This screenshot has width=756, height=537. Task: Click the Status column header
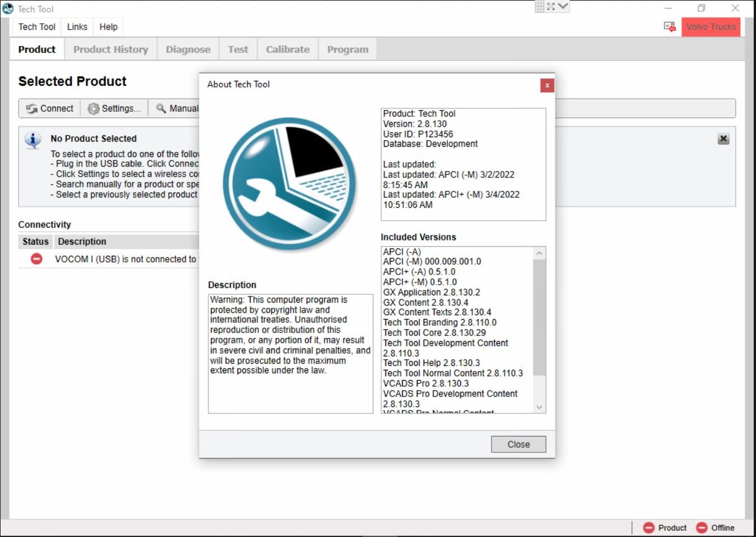point(36,242)
